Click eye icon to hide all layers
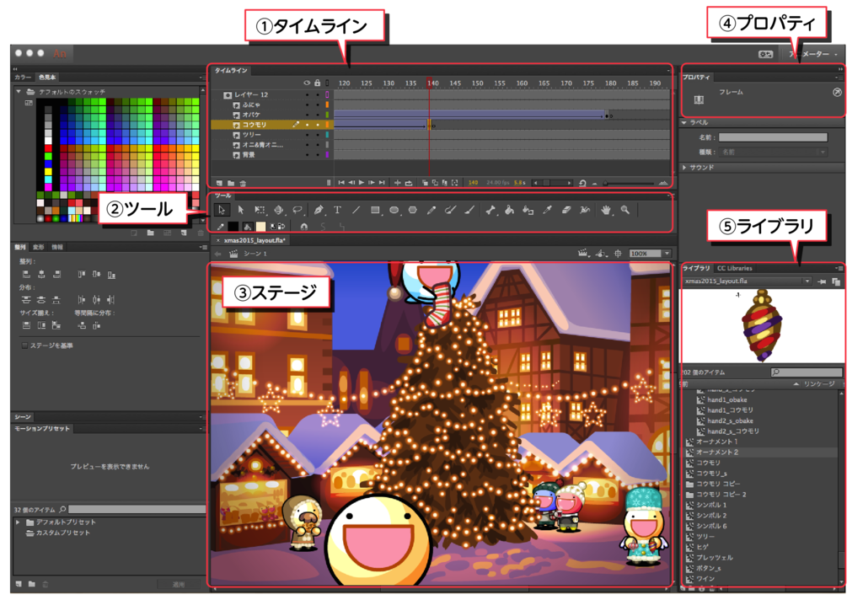 tap(307, 83)
